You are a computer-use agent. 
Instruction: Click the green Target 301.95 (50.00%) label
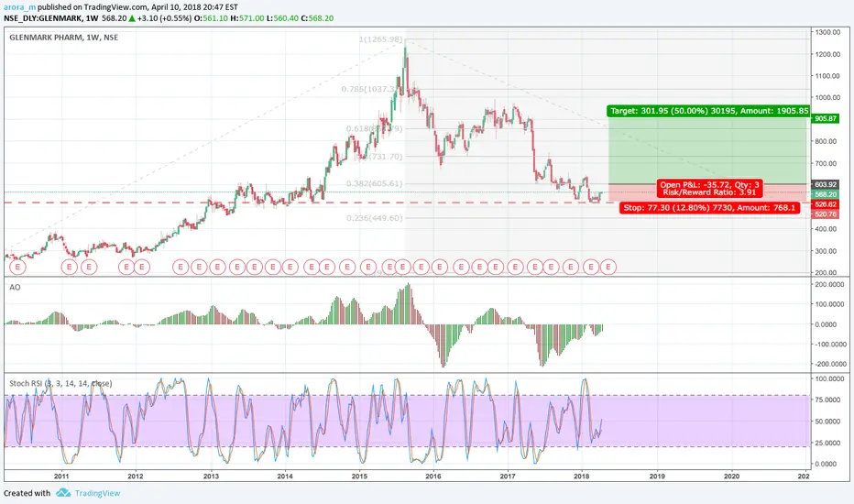(709, 111)
